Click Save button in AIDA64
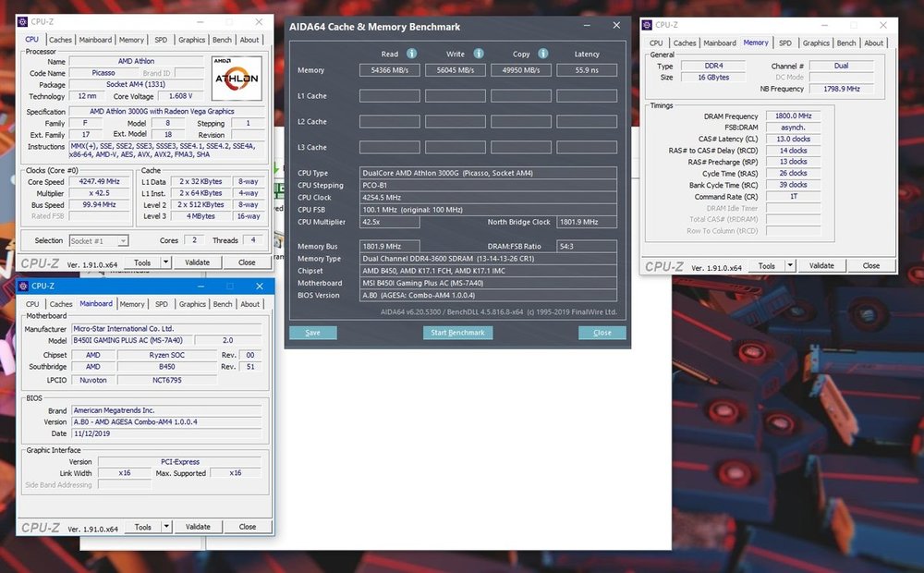The height and width of the screenshot is (573, 924). 313,333
